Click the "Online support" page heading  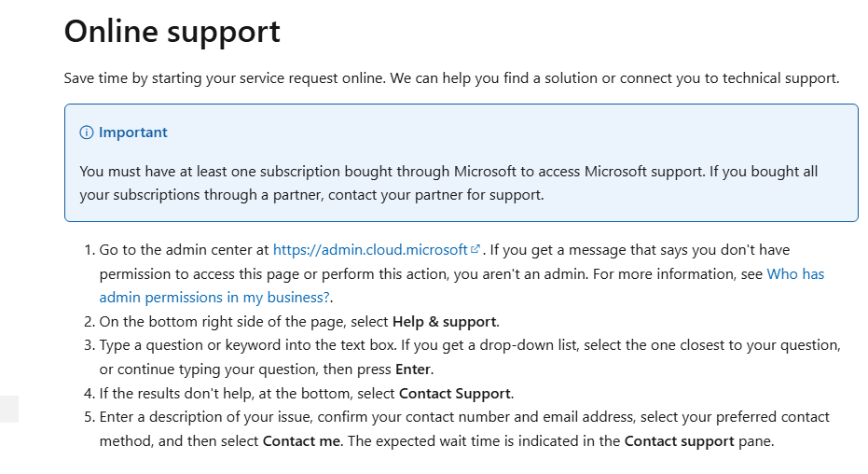(x=172, y=31)
